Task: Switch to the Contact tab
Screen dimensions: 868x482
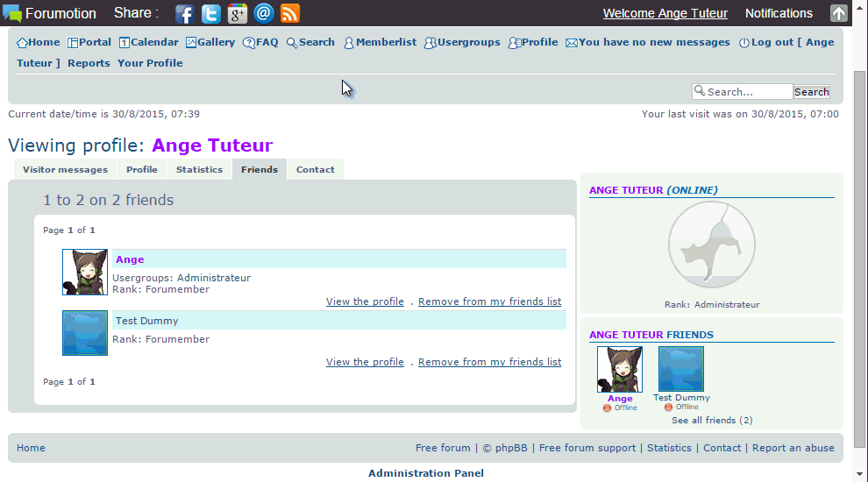Action: pyautogui.click(x=315, y=169)
